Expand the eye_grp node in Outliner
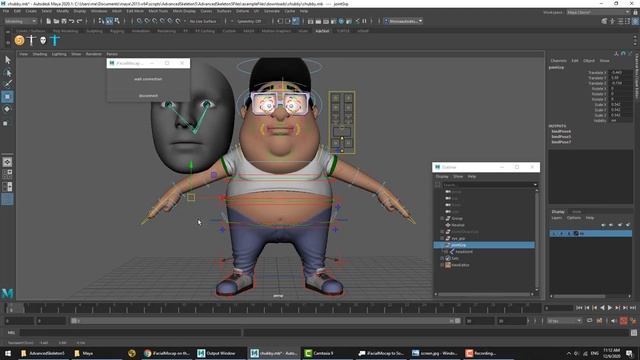The height and width of the screenshot is (360, 640). (442, 238)
